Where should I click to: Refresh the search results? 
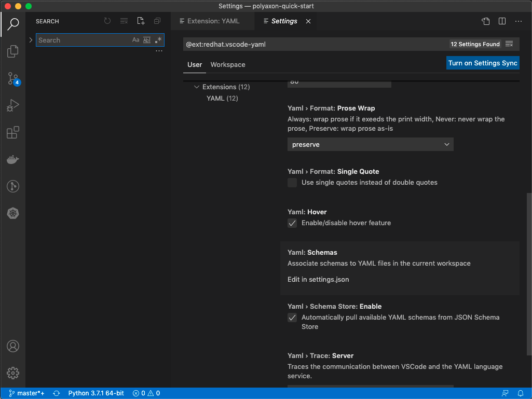point(107,21)
